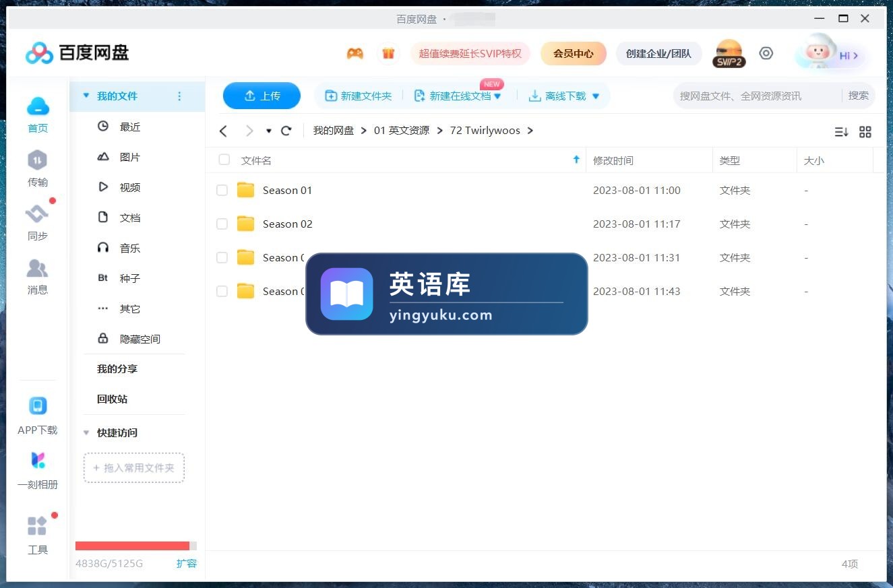The height and width of the screenshot is (588, 893).
Task: Tick the checkbox for Season 01
Action: [222, 191]
